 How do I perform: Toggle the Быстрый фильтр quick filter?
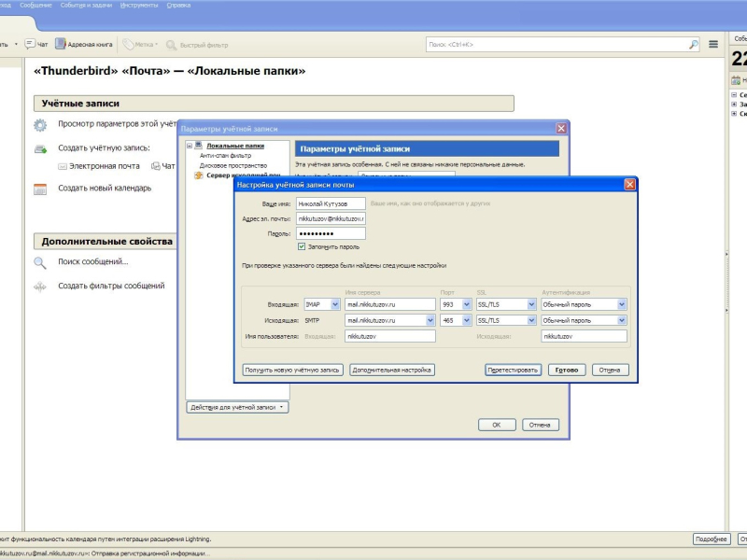pos(197,45)
